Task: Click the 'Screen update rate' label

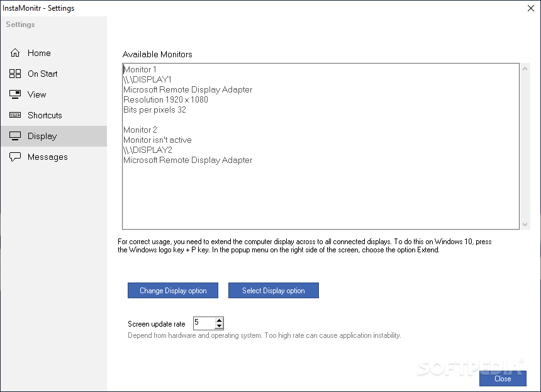Action: tap(156, 323)
